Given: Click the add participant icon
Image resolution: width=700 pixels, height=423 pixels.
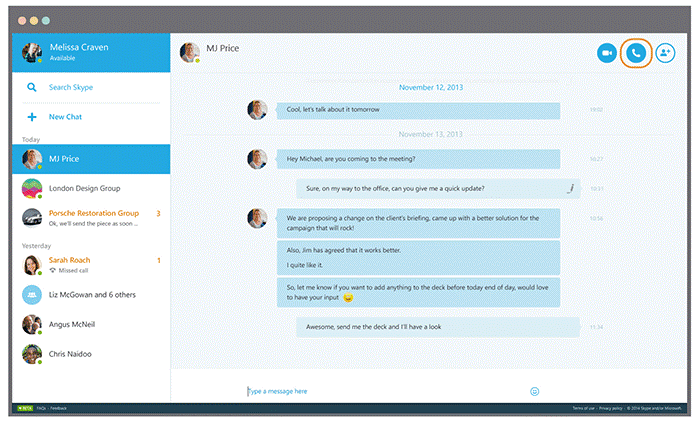Looking at the screenshot, I should (x=665, y=53).
